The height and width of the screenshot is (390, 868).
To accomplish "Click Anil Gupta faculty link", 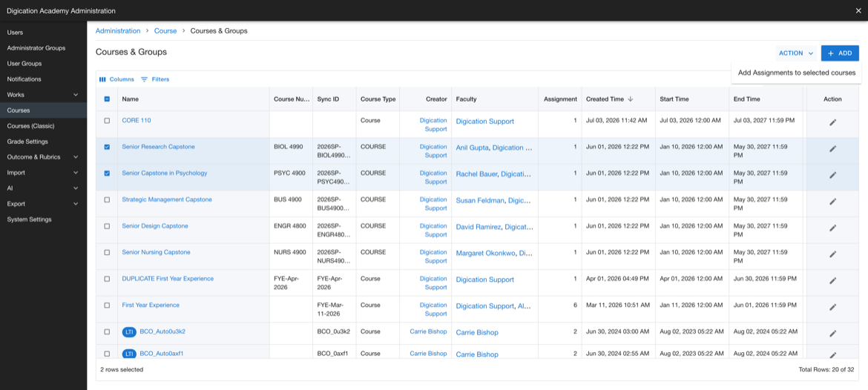I will [472, 148].
